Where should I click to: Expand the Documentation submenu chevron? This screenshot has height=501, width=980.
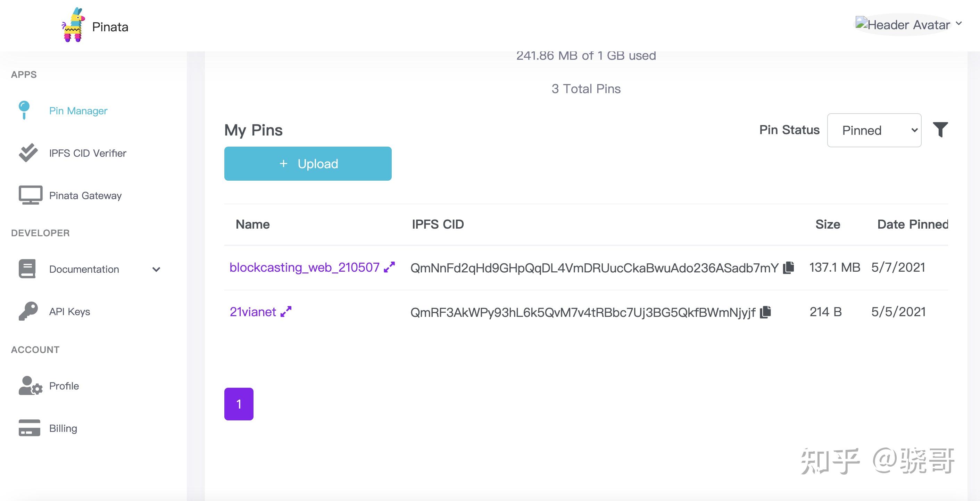point(156,270)
